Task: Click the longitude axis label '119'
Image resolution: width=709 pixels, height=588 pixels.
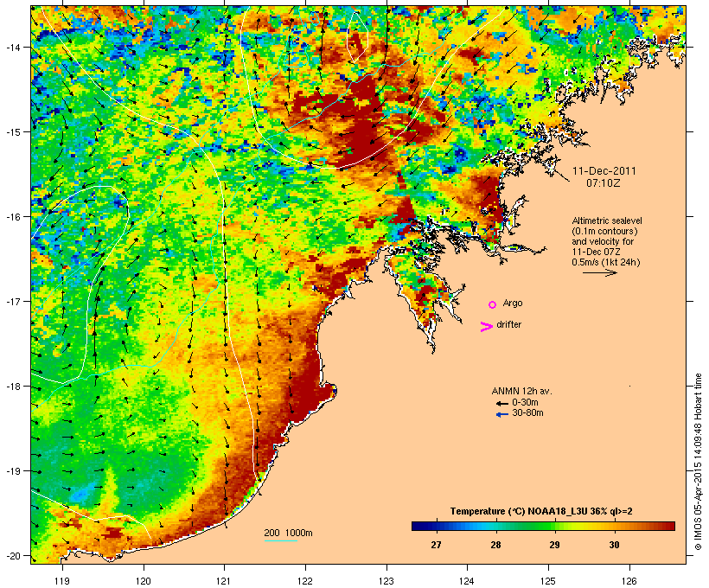Action: pos(62,581)
